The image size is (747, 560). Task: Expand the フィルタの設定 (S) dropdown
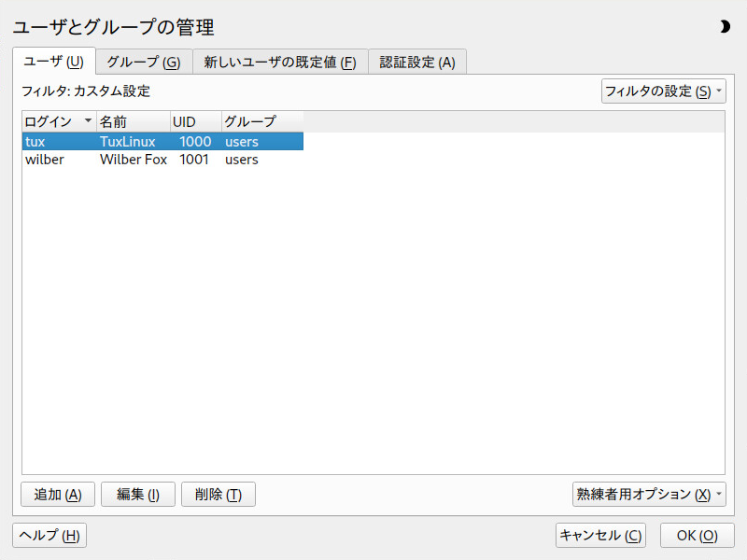click(663, 91)
